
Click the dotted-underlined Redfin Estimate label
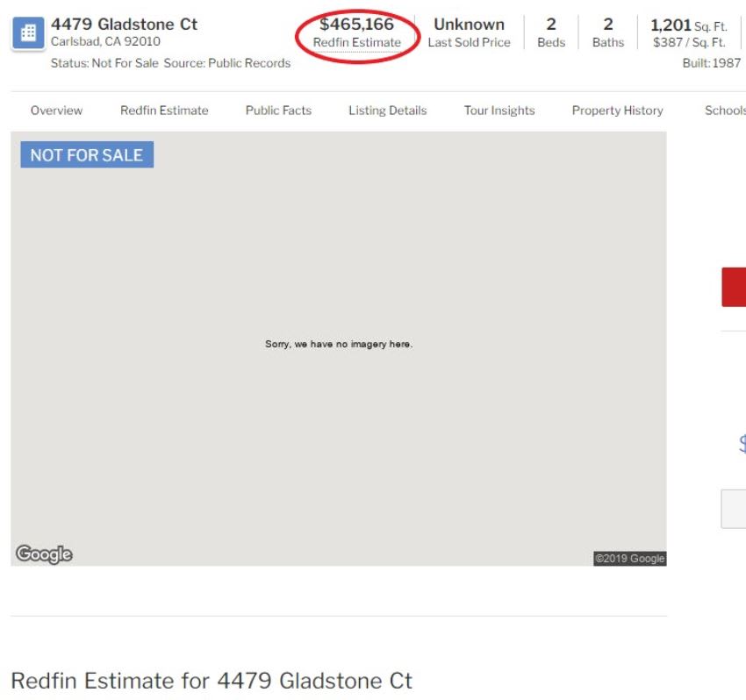[357, 42]
